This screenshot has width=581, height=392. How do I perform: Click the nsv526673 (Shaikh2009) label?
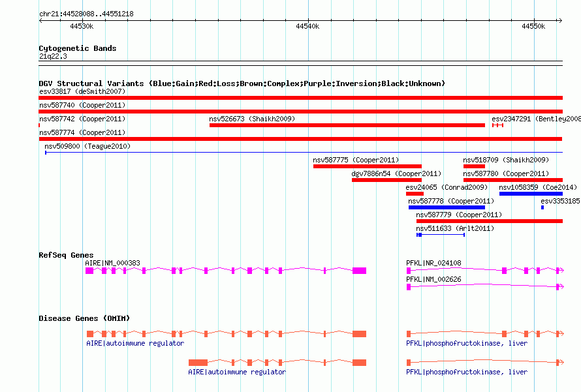pyautogui.click(x=252, y=119)
